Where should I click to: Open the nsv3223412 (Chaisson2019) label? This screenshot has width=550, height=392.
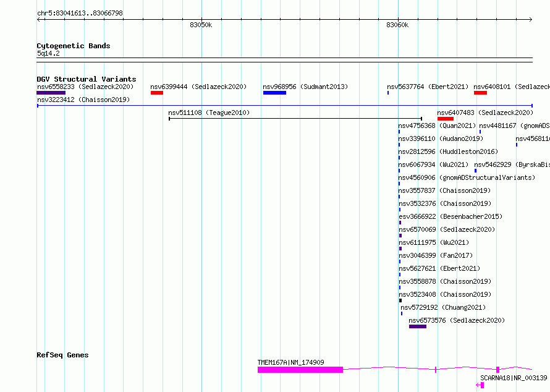[83, 100]
